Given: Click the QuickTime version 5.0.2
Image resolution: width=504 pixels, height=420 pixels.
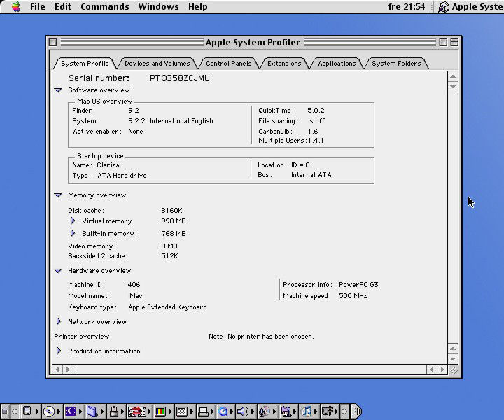Looking at the screenshot, I should [316, 110].
